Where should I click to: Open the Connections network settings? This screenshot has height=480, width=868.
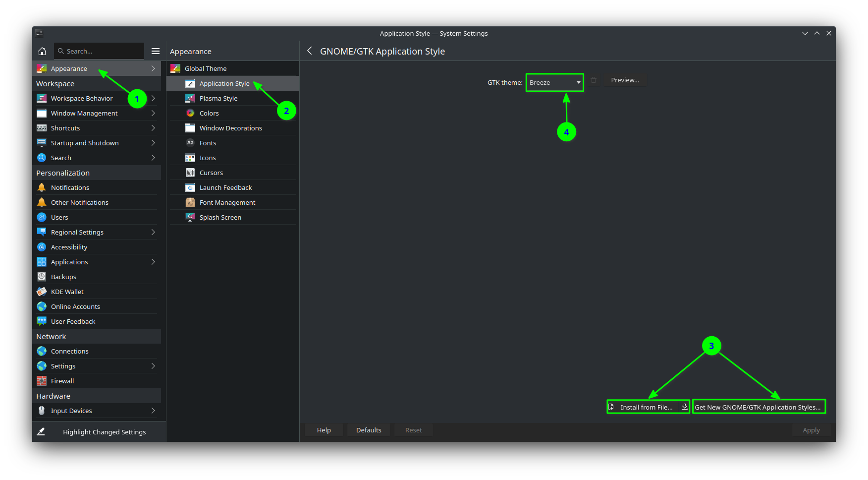pyautogui.click(x=97, y=351)
